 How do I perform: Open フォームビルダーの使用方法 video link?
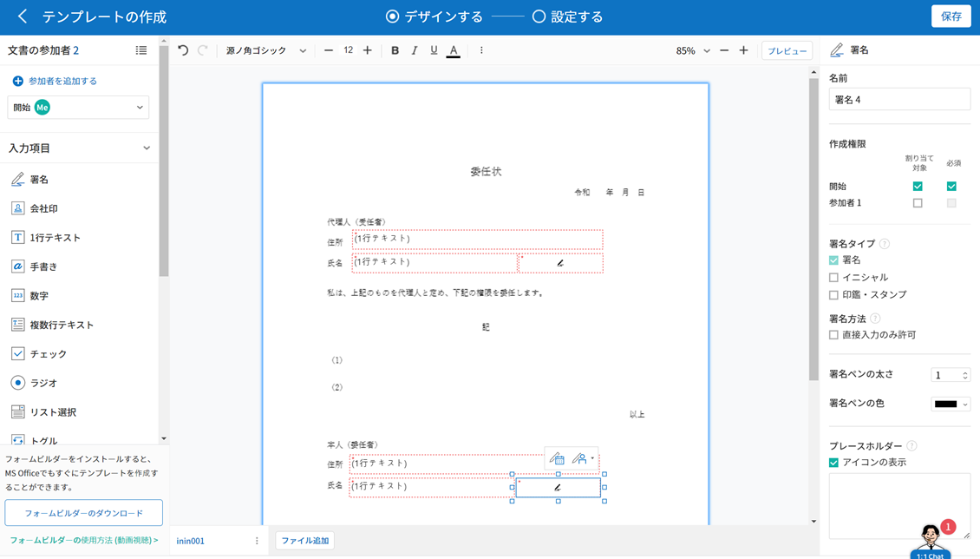84,540
